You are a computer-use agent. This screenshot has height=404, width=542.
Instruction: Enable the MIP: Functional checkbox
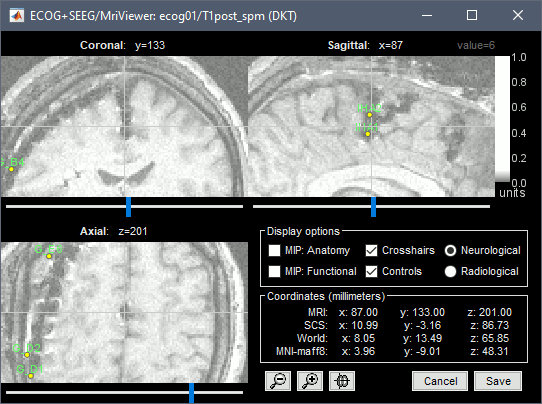(274, 271)
